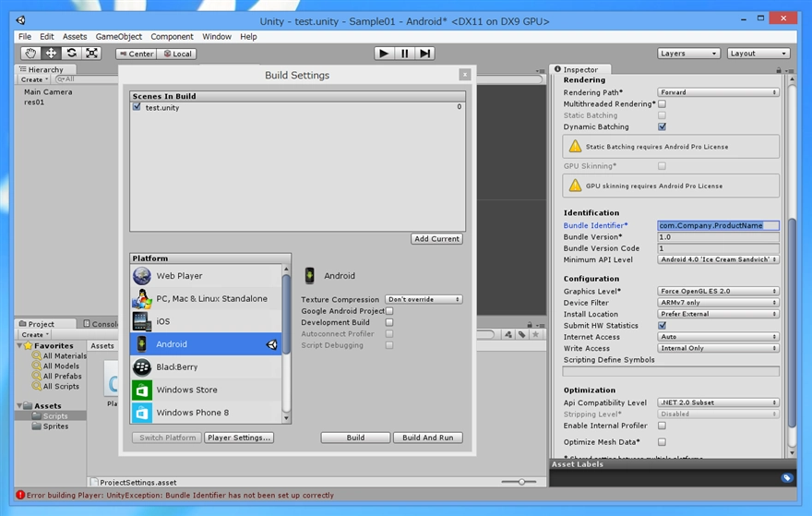The image size is (812, 516).
Task: Click the Play button
Action: pyautogui.click(x=384, y=54)
